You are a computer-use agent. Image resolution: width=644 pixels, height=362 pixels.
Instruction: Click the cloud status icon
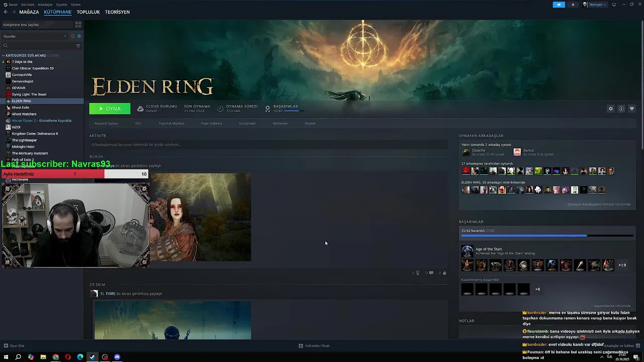[x=140, y=109]
